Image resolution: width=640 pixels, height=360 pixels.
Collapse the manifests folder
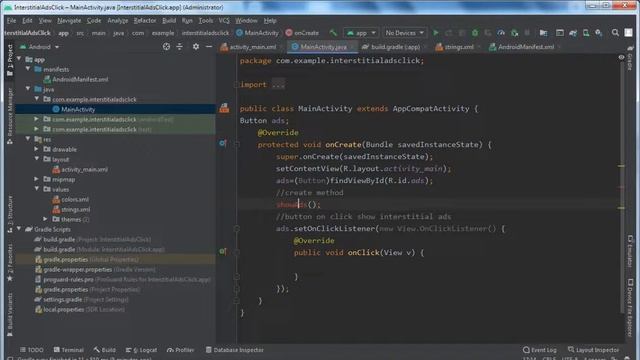coord(28,69)
